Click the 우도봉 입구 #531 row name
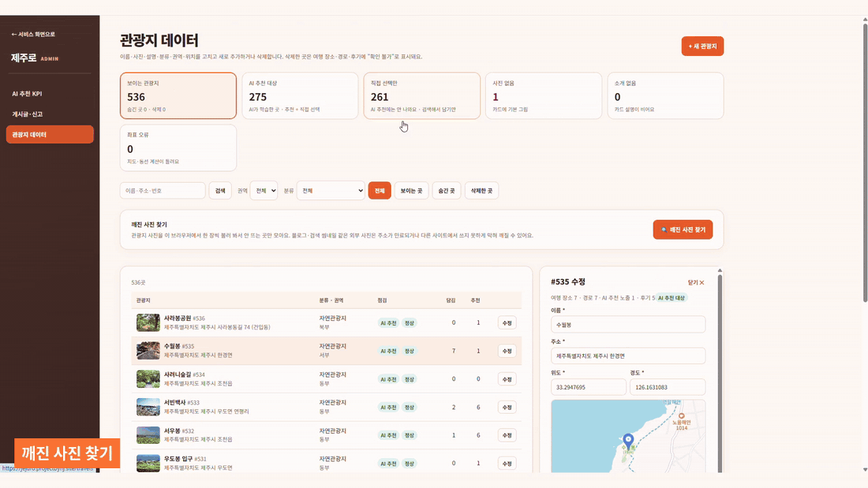The image size is (868, 488). [x=185, y=460]
